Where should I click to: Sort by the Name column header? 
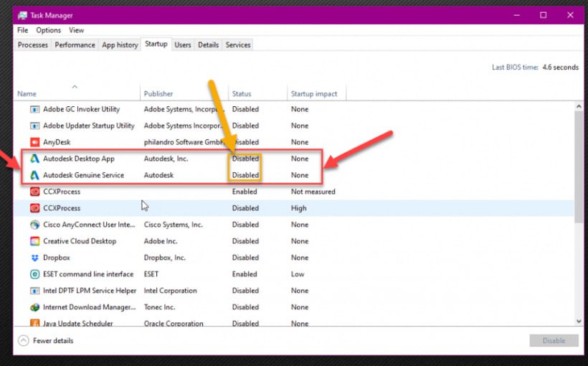tap(27, 94)
